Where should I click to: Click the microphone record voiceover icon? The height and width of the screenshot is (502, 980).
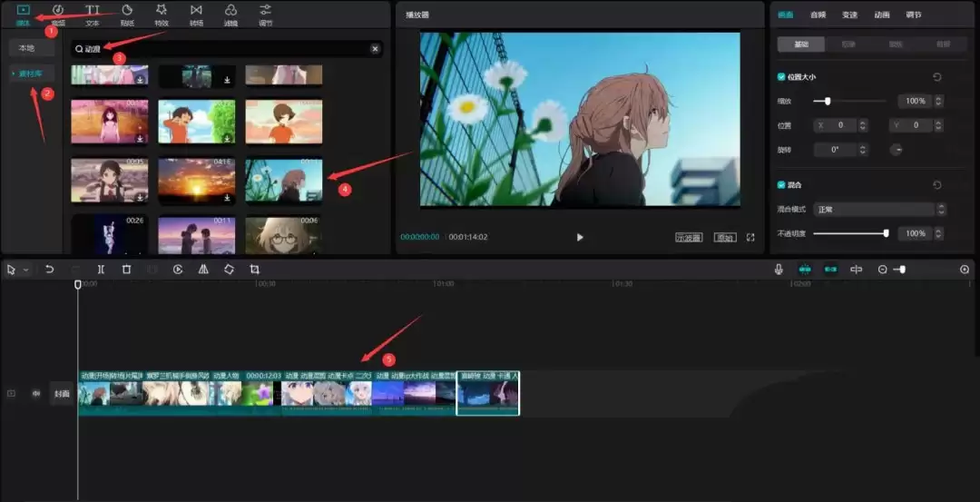(x=779, y=270)
